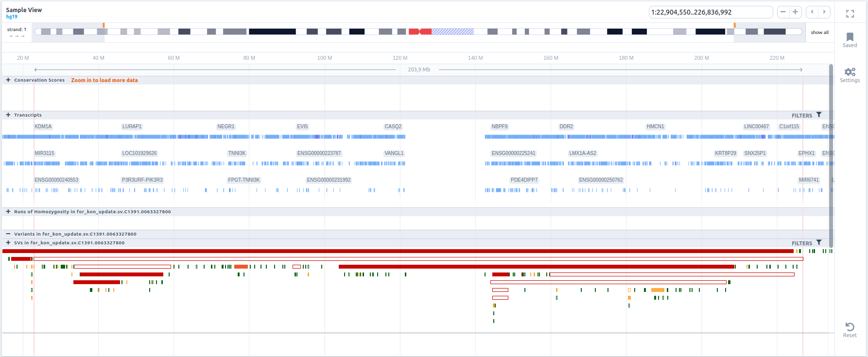Expand the SVs track section
The width and height of the screenshot is (868, 357).
click(8, 243)
